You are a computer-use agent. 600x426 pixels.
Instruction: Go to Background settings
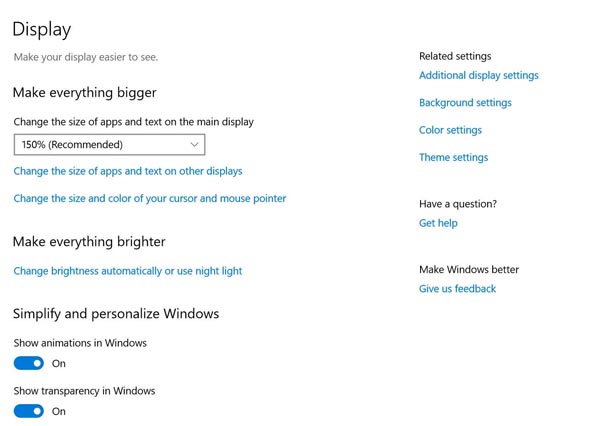click(465, 103)
